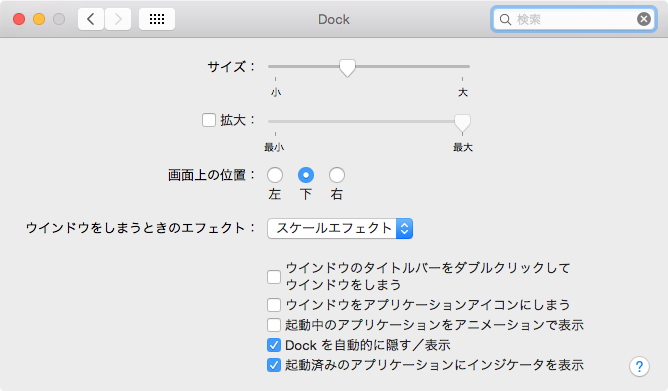Viewport: 668px width, 391px height.
Task: Show all preferences with the grid icon
Action: click(157, 19)
